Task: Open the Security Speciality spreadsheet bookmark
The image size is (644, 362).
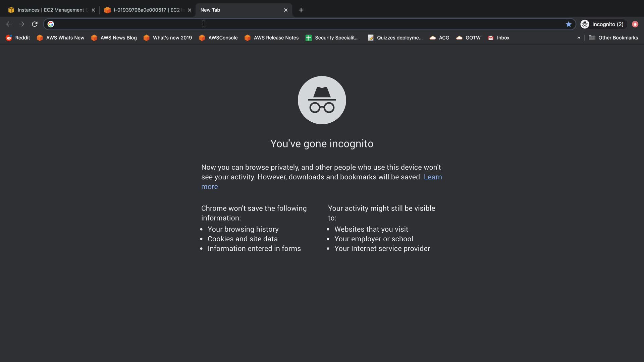Action: [x=332, y=38]
